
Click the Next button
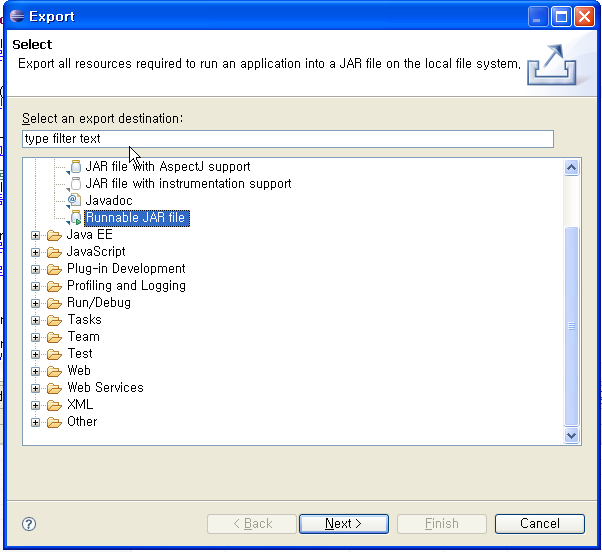pyautogui.click(x=344, y=524)
